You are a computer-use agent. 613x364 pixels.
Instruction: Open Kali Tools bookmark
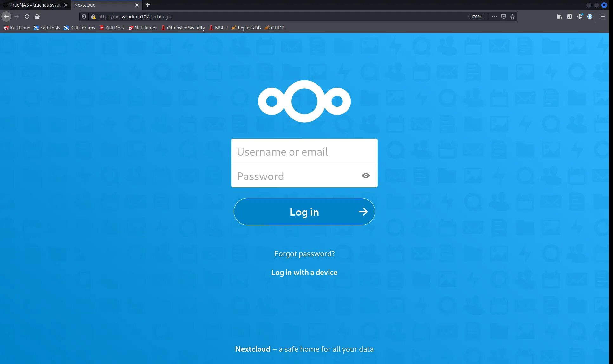click(47, 28)
